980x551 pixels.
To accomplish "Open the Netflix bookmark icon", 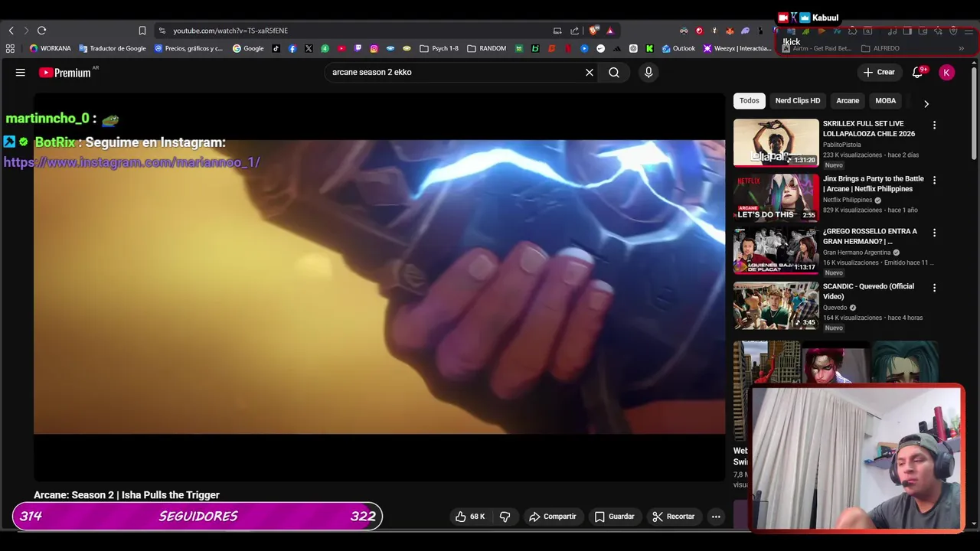I will coord(568,48).
